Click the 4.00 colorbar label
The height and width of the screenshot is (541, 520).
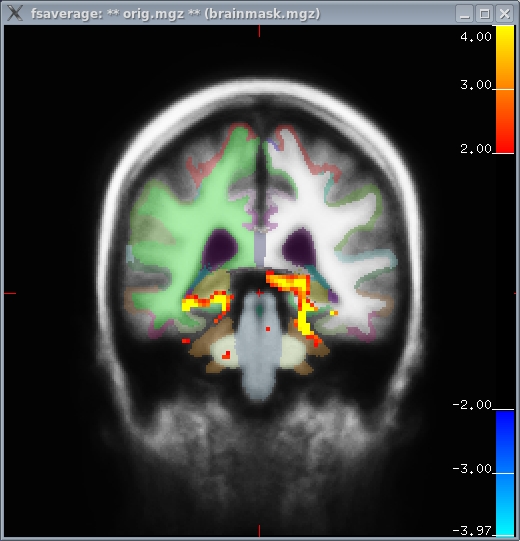click(x=475, y=37)
